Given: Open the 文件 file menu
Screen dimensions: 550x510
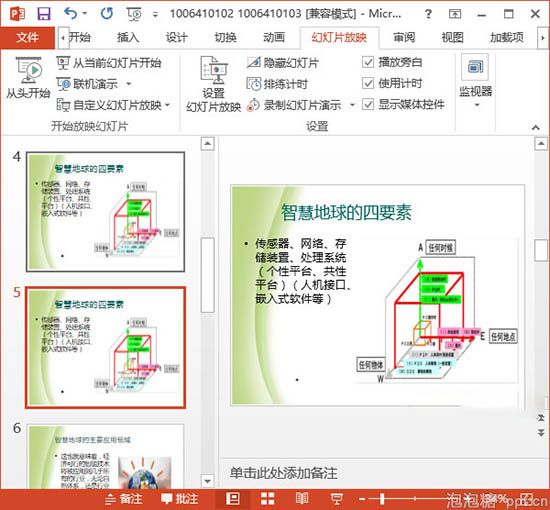Looking at the screenshot, I should click(x=27, y=37).
